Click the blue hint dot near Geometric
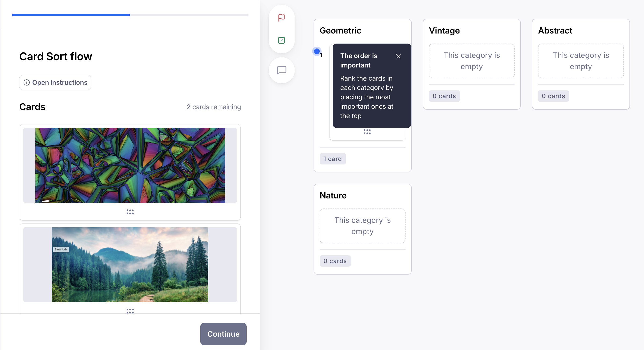Viewport: 644px width, 350px height. (x=316, y=51)
